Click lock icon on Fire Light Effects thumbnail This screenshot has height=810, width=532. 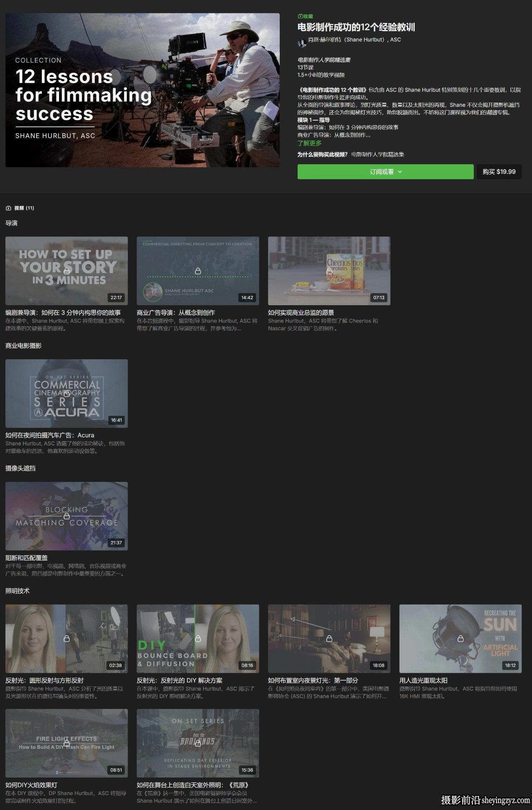(66, 743)
